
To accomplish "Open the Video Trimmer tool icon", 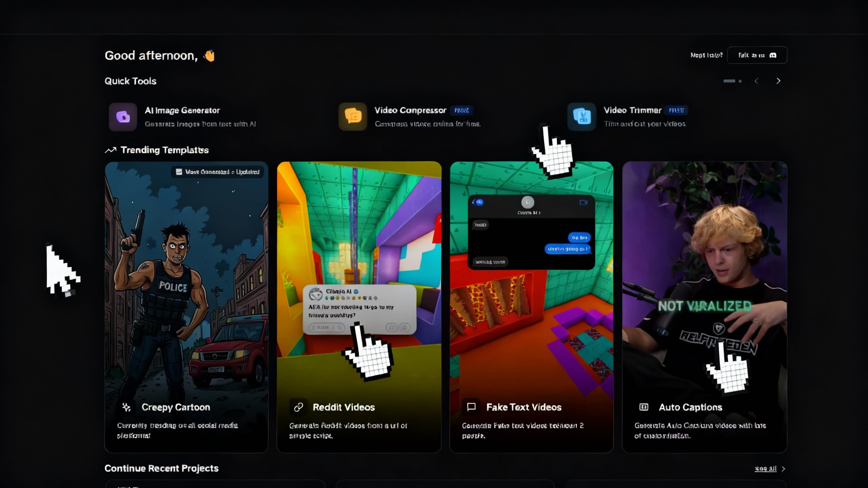I will click(x=581, y=117).
